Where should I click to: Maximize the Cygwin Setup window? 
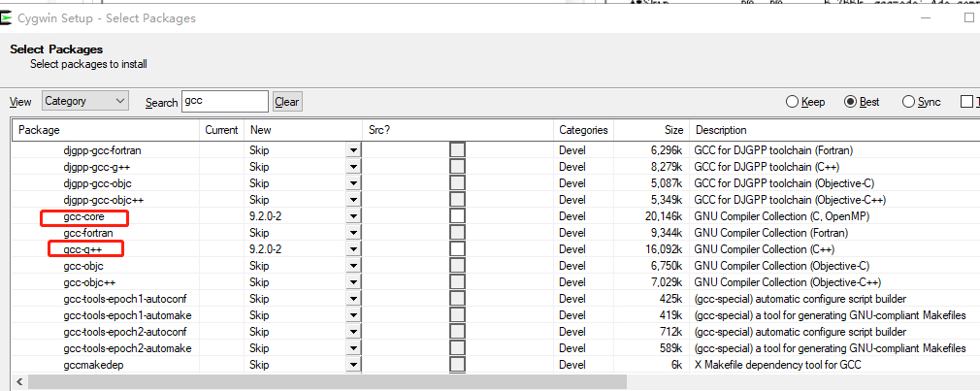(x=968, y=17)
